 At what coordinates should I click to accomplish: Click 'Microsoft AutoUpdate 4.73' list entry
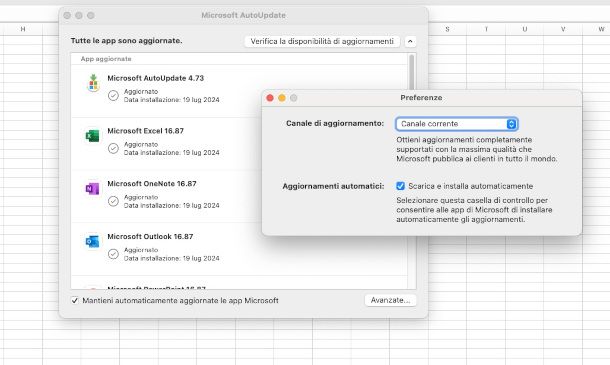tap(156, 78)
